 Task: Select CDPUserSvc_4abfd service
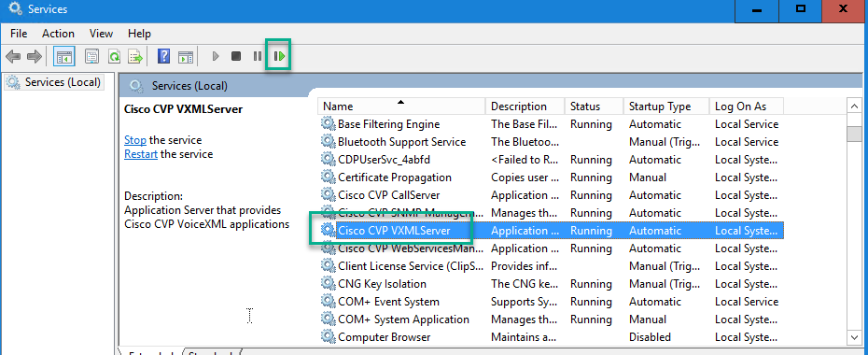385,160
